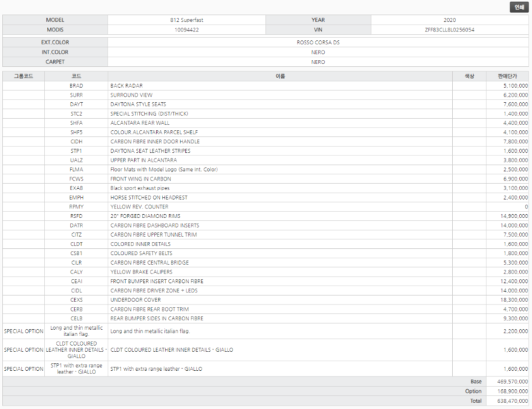Select name Long and thin metallic italian flag

click(x=150, y=331)
